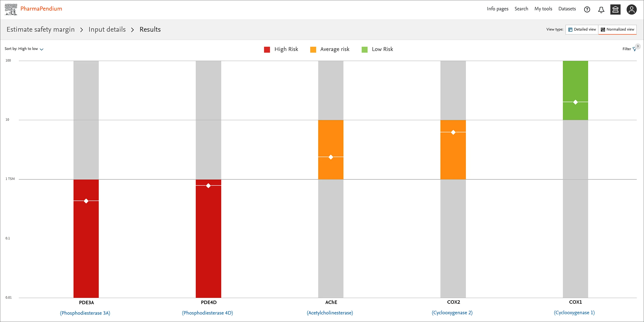Go to Input details breadcrumb step
The height and width of the screenshot is (322, 644).
click(107, 29)
